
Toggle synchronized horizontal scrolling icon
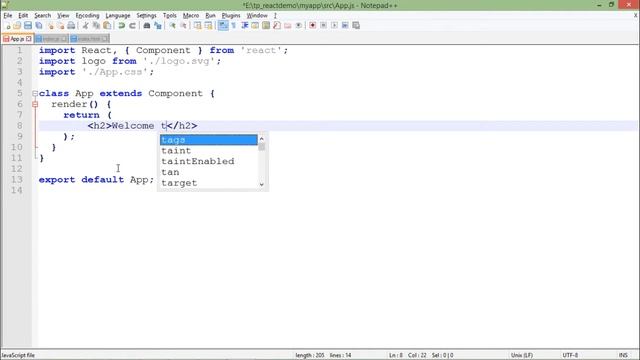209,25
